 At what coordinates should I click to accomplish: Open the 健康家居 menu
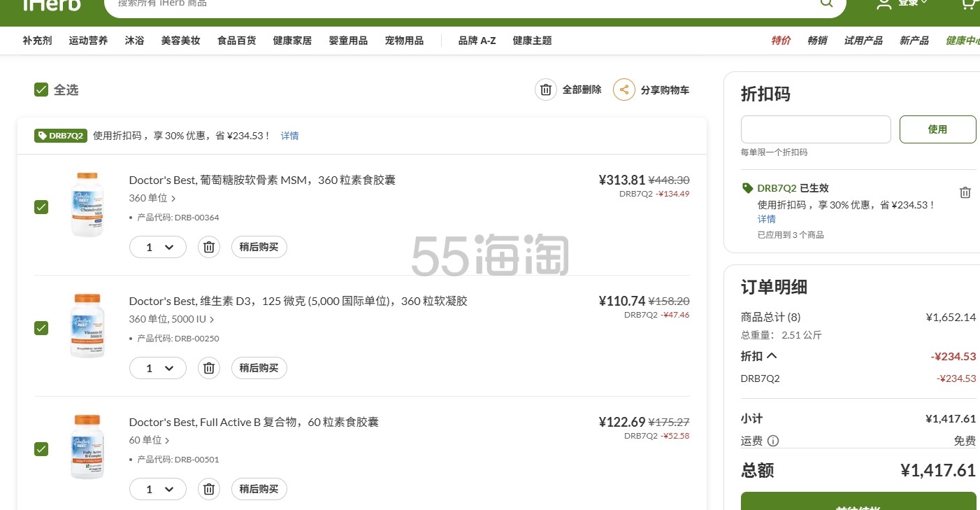[292, 41]
